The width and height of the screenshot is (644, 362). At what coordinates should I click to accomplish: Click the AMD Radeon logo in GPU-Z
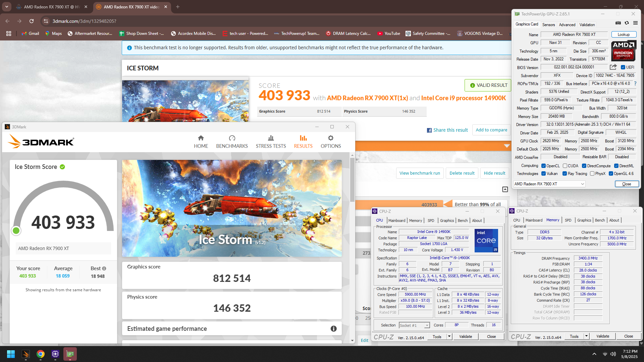[x=624, y=51]
